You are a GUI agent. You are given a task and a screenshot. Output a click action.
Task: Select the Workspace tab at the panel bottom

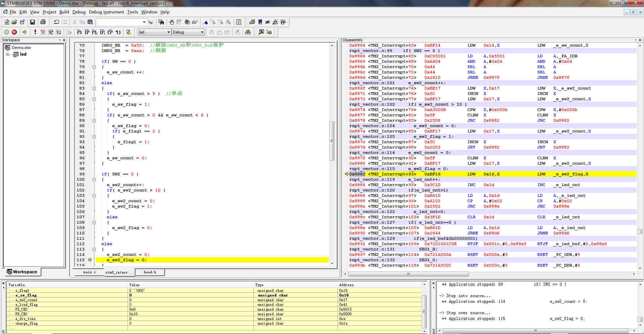coord(22,272)
